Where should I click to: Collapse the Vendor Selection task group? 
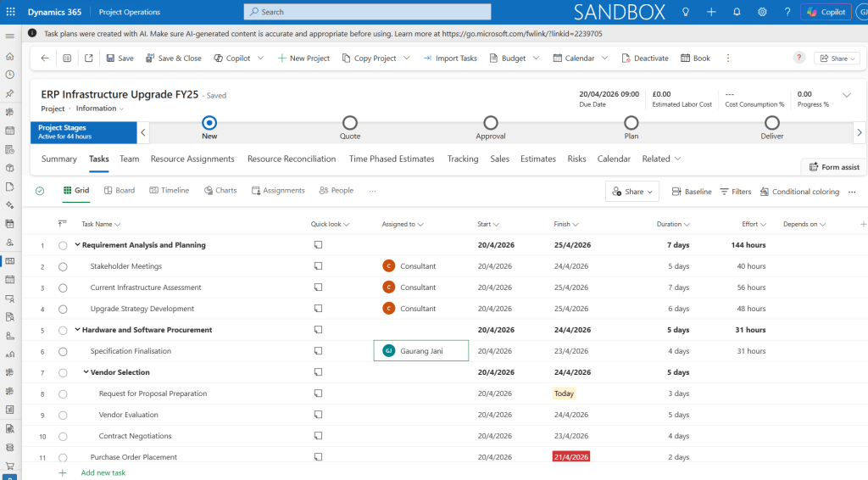coord(86,372)
